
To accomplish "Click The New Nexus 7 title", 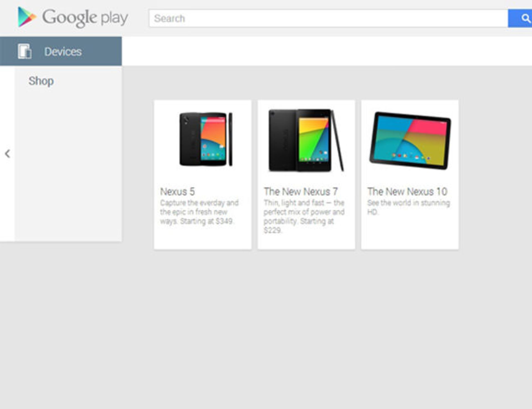I will pos(301,191).
